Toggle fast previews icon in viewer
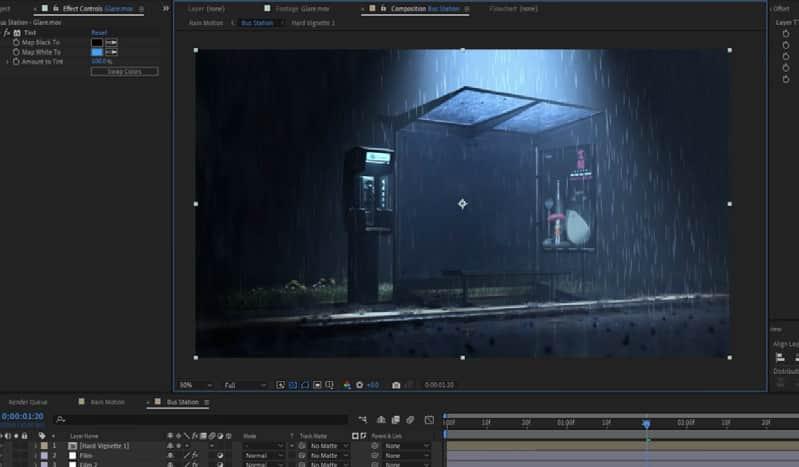The image size is (799, 467). click(x=280, y=385)
